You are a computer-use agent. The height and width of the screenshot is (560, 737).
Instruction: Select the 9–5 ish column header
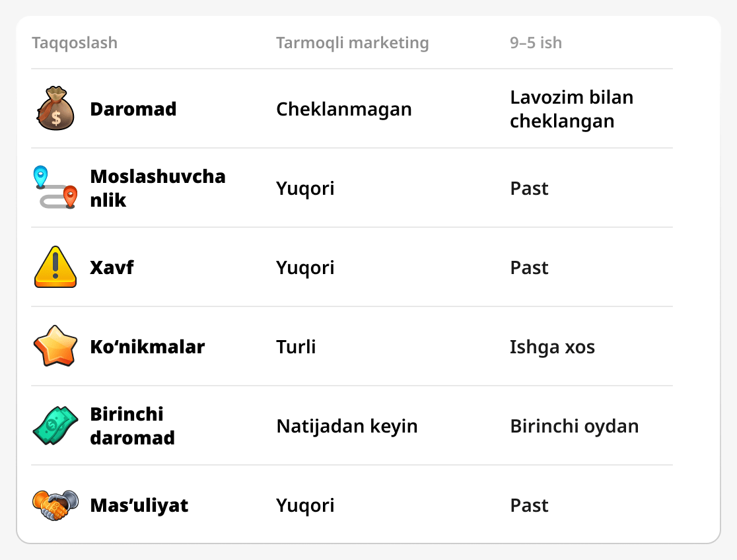pos(536,43)
